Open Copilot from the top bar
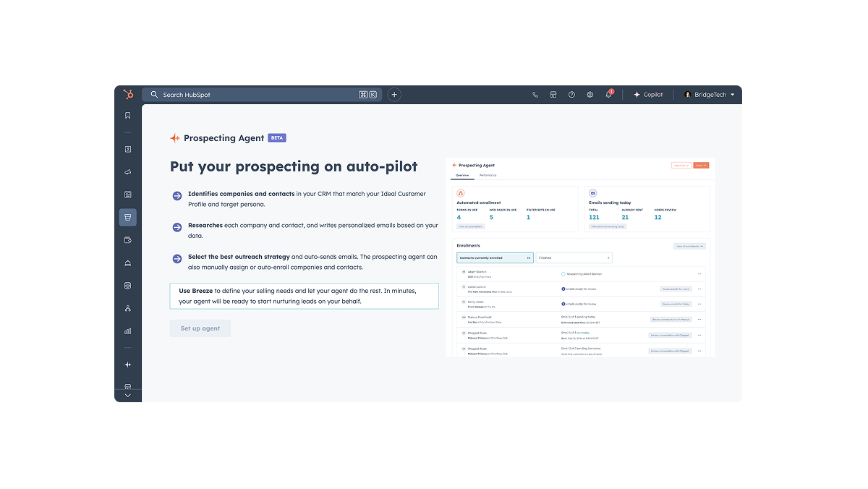The height and width of the screenshot is (489, 868). click(648, 94)
